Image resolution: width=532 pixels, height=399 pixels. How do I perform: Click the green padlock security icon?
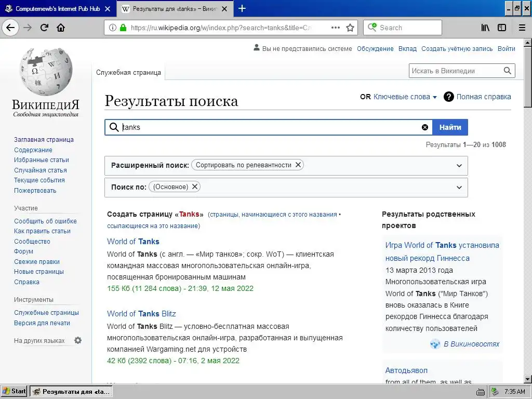tap(123, 28)
